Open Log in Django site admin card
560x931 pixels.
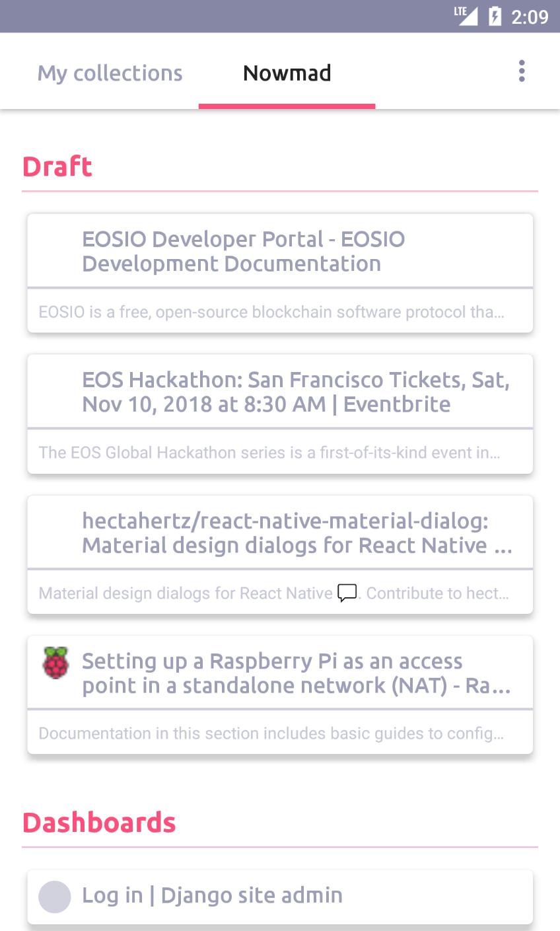coord(212,895)
